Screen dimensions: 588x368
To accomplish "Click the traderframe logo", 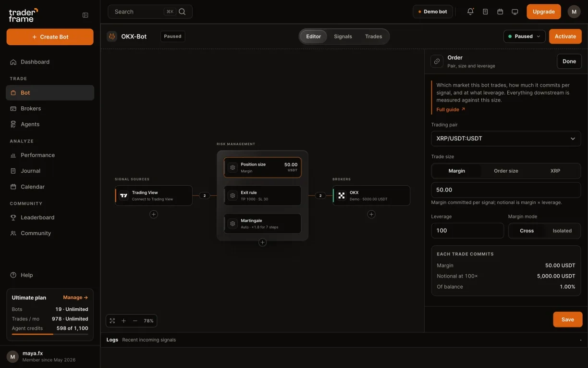I will [23, 15].
